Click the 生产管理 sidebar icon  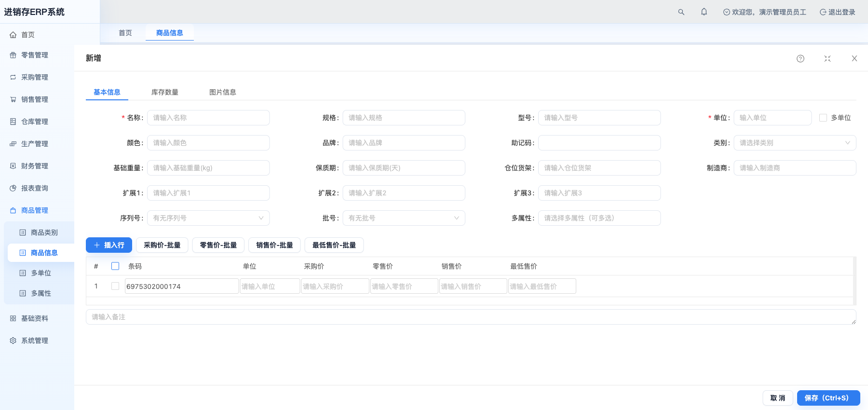click(13, 144)
